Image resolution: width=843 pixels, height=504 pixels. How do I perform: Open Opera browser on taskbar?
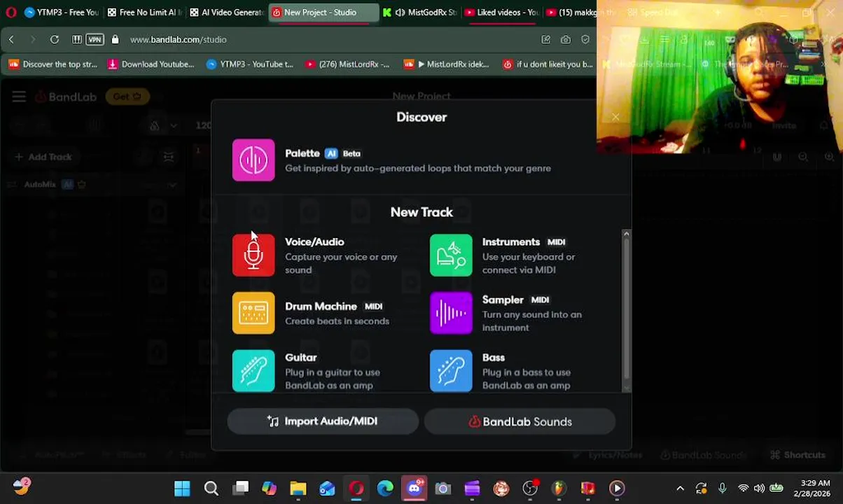(356, 489)
